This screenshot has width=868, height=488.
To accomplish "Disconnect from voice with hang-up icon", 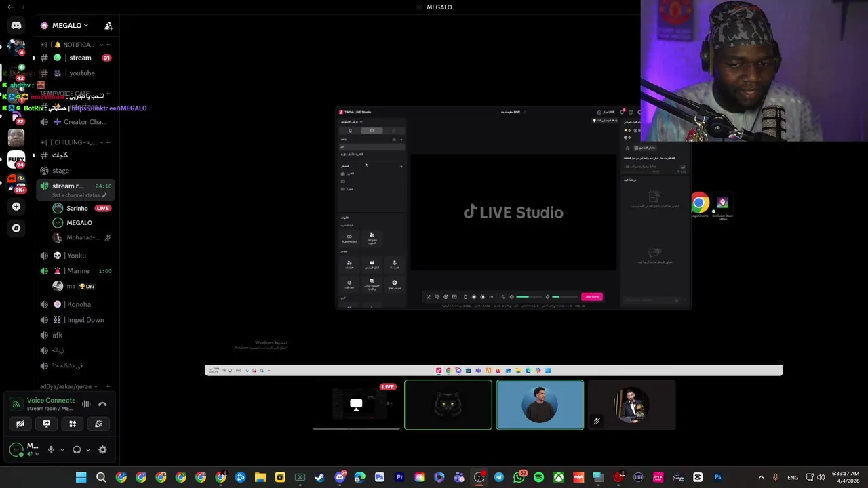I will (x=102, y=404).
